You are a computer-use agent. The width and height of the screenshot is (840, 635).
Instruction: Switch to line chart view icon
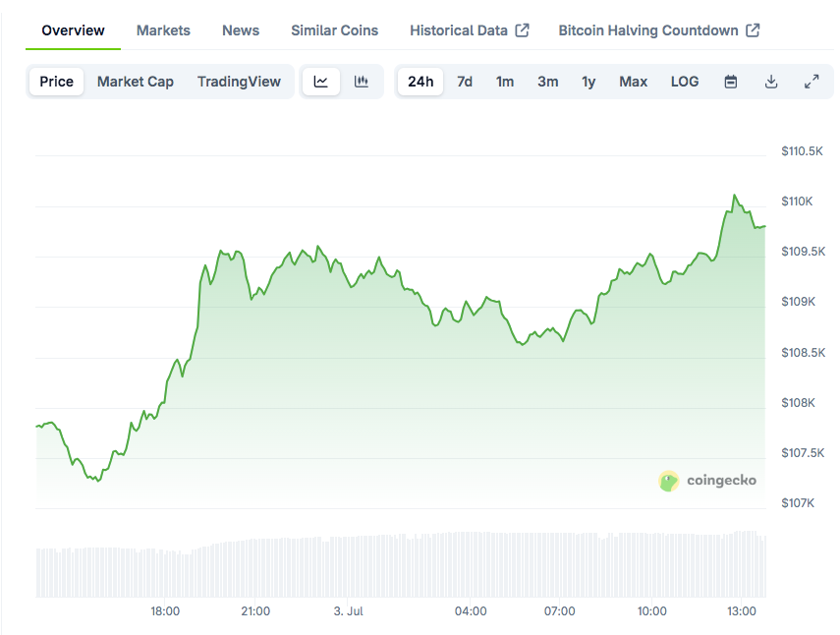321,82
